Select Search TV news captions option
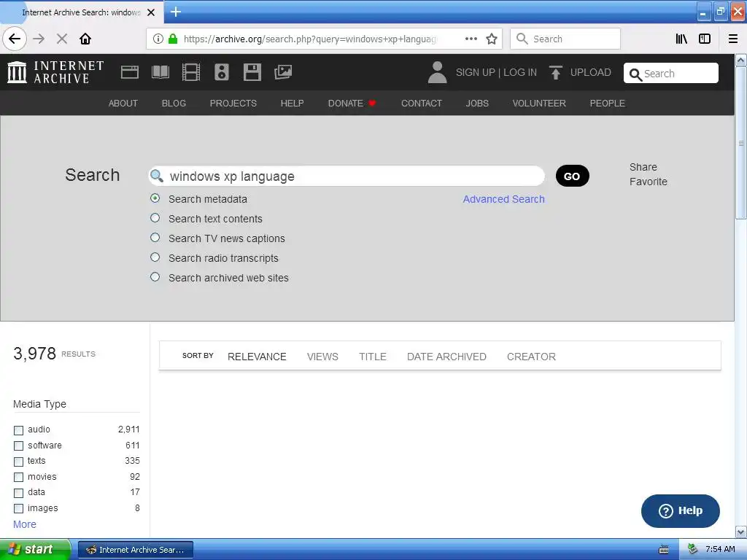 point(155,237)
